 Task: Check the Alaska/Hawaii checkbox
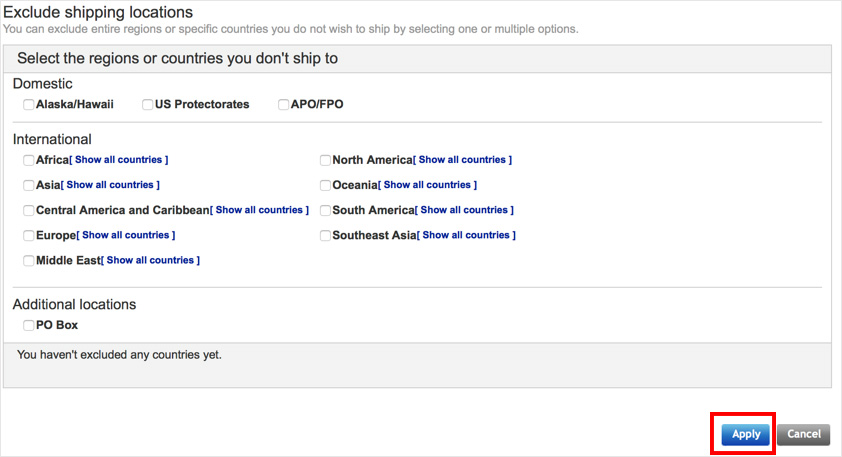coord(28,104)
